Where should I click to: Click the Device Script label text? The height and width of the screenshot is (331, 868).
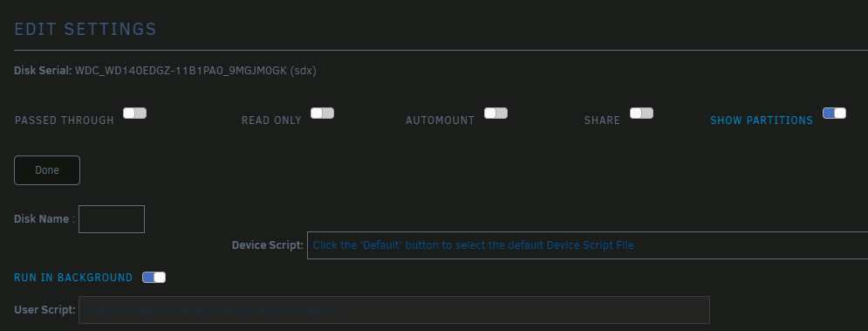click(x=267, y=245)
